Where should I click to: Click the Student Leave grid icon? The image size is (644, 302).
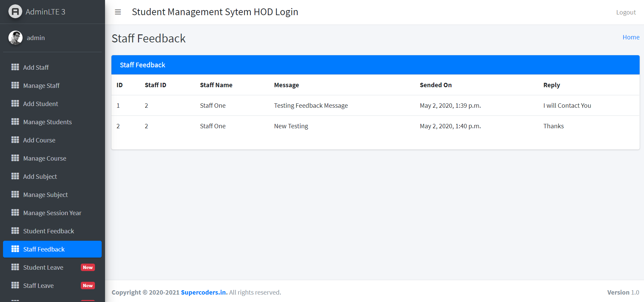point(15,267)
